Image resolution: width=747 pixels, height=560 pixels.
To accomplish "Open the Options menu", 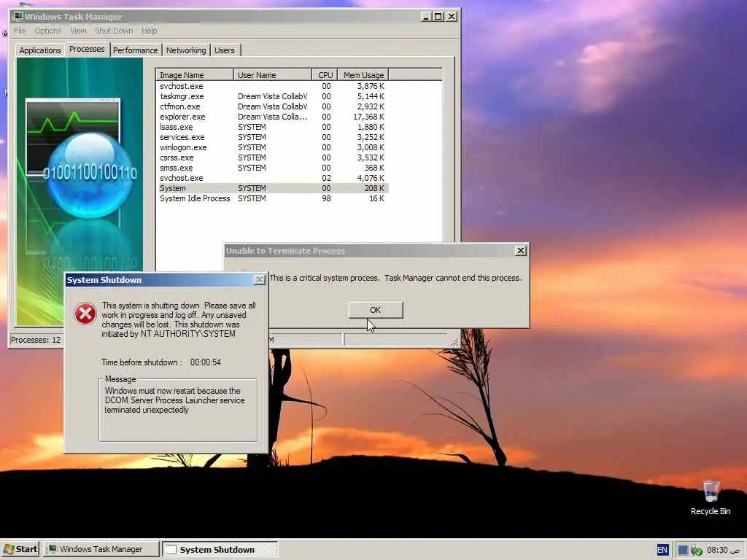I will pyautogui.click(x=48, y=31).
